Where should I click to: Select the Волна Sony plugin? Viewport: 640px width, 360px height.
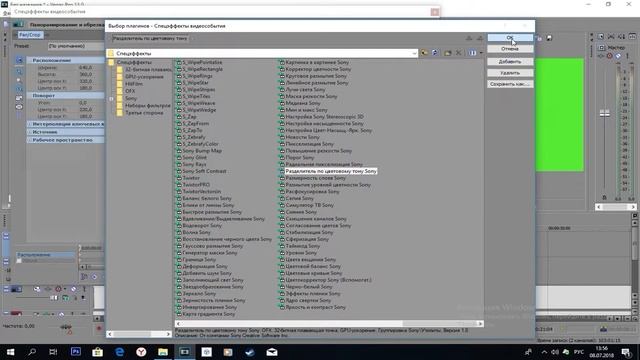196,232
